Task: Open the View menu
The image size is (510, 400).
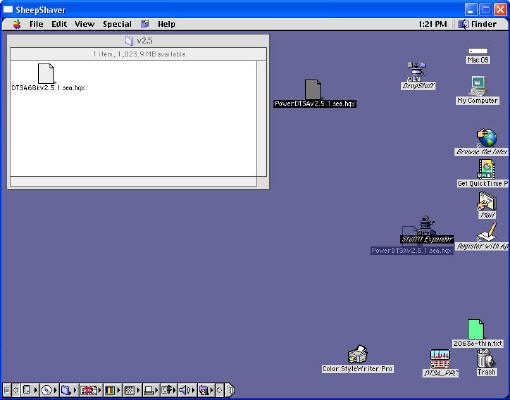Action: [84, 24]
